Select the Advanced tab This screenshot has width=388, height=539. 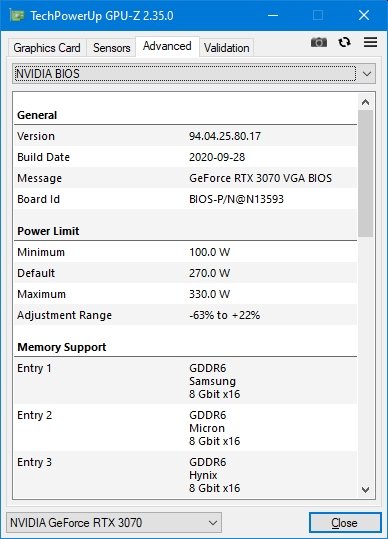[x=167, y=46]
